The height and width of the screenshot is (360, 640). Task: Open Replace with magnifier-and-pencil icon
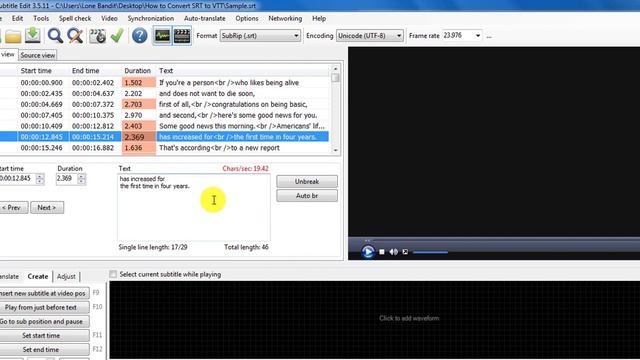(x=76, y=36)
